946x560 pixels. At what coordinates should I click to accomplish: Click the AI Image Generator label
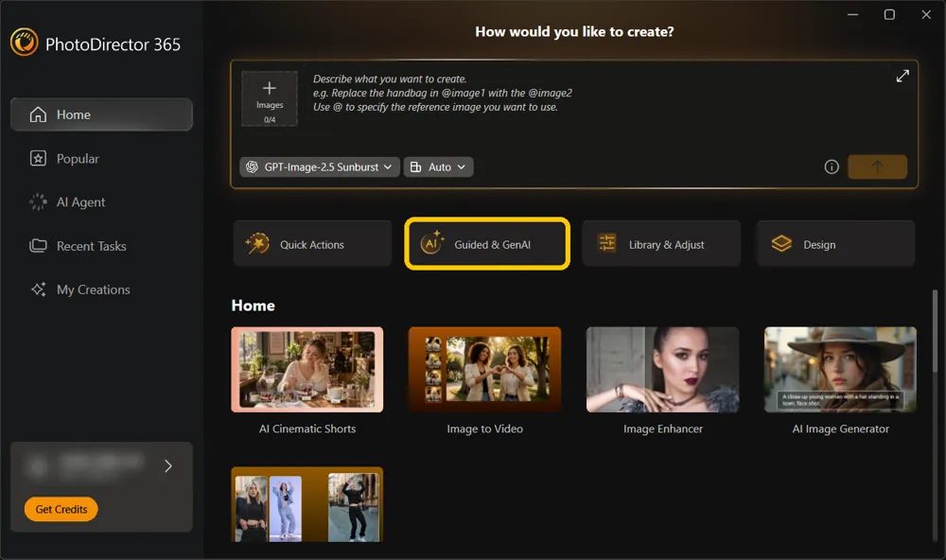pos(840,429)
